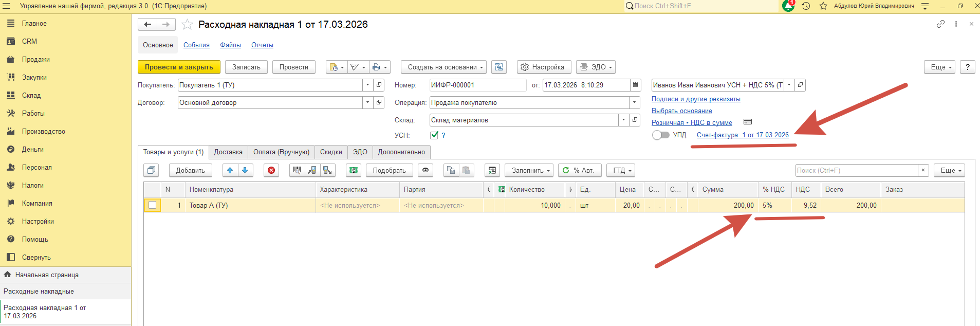
Task: Click the document structure icon
Action: (x=499, y=67)
